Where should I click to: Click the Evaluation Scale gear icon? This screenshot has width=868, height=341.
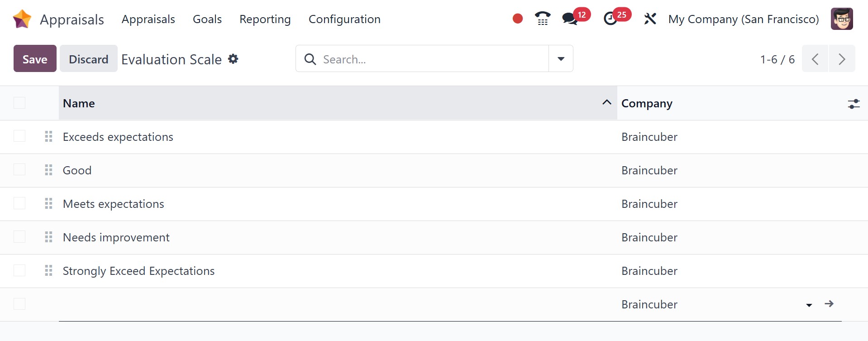[x=233, y=59]
